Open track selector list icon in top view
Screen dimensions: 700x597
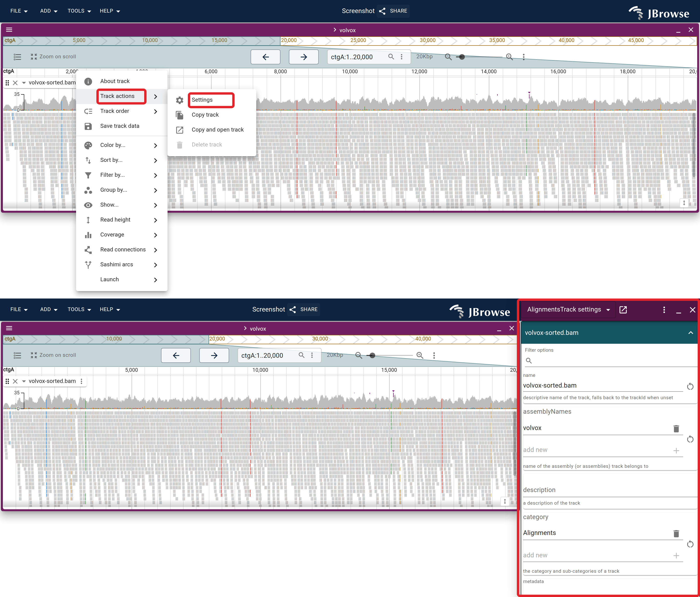17,57
